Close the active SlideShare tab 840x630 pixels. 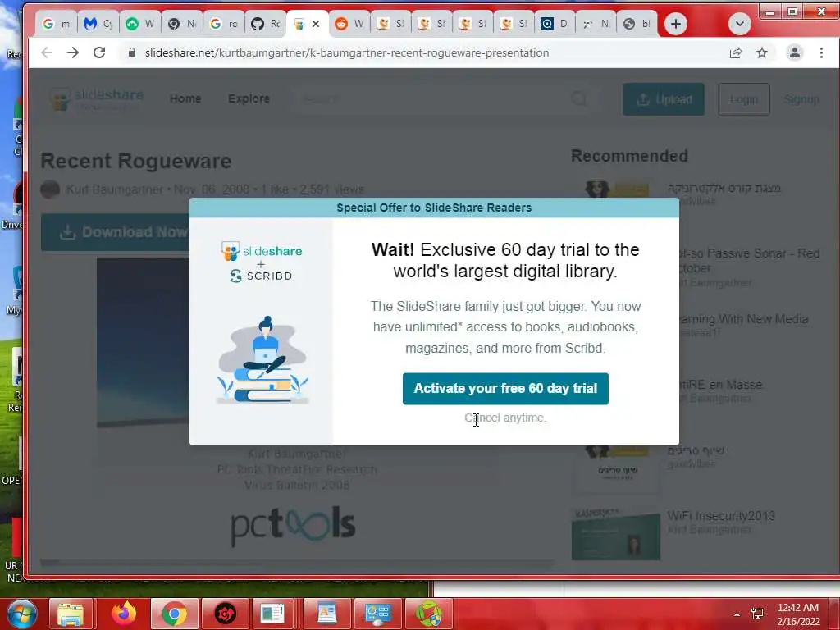coord(316,24)
